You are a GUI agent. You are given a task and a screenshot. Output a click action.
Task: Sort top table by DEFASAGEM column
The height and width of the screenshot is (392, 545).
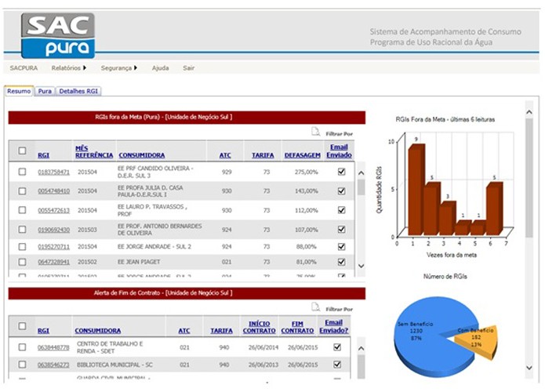tap(303, 155)
